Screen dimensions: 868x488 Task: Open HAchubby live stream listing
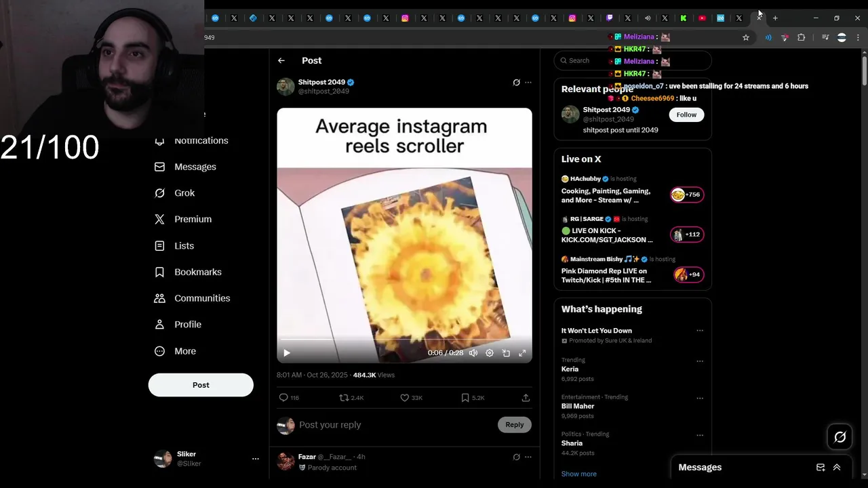pos(633,190)
